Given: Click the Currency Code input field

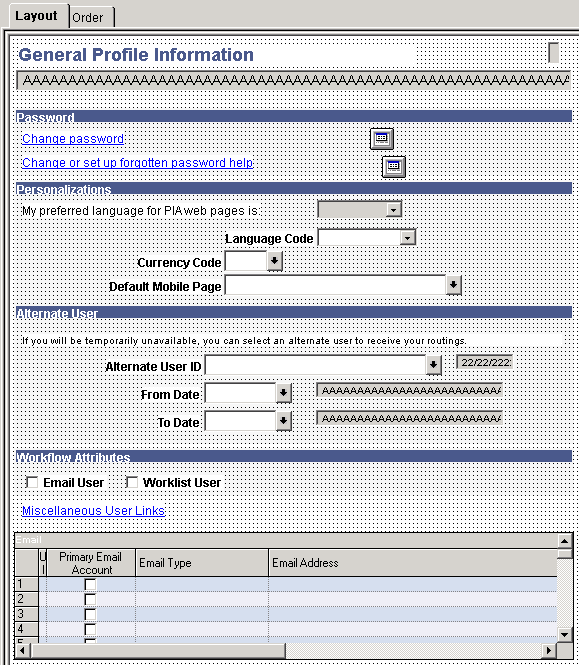Looking at the screenshot, I should (x=246, y=261).
